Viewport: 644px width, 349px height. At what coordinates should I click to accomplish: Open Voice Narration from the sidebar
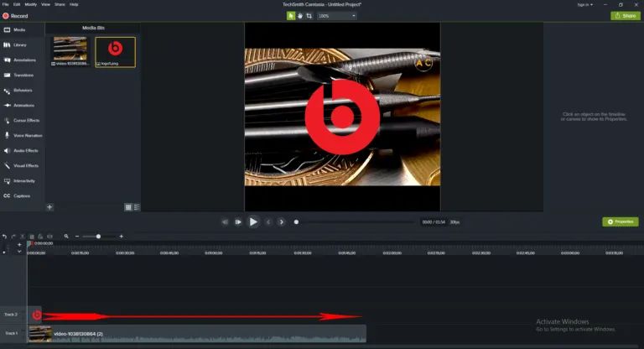pyautogui.click(x=27, y=135)
